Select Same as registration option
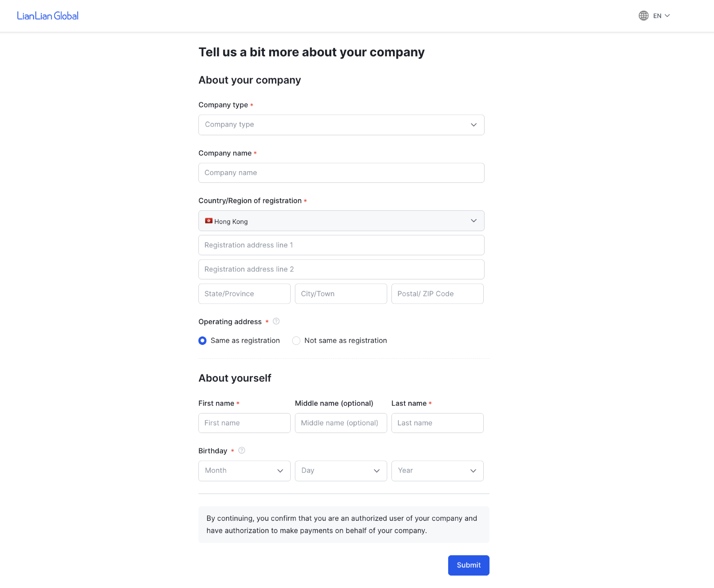The width and height of the screenshot is (714, 588). click(x=202, y=340)
